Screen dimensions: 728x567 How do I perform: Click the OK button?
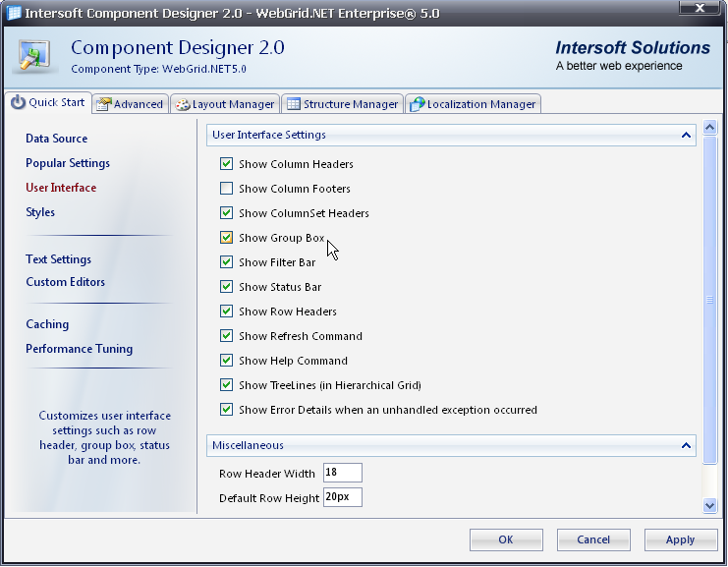click(506, 539)
